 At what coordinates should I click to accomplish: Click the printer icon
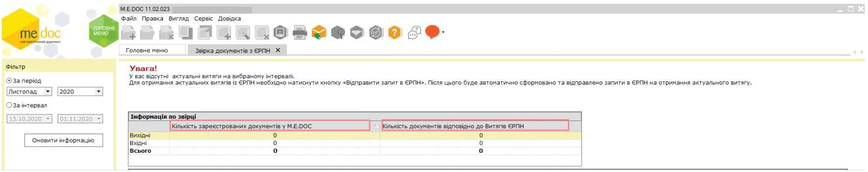click(x=300, y=33)
